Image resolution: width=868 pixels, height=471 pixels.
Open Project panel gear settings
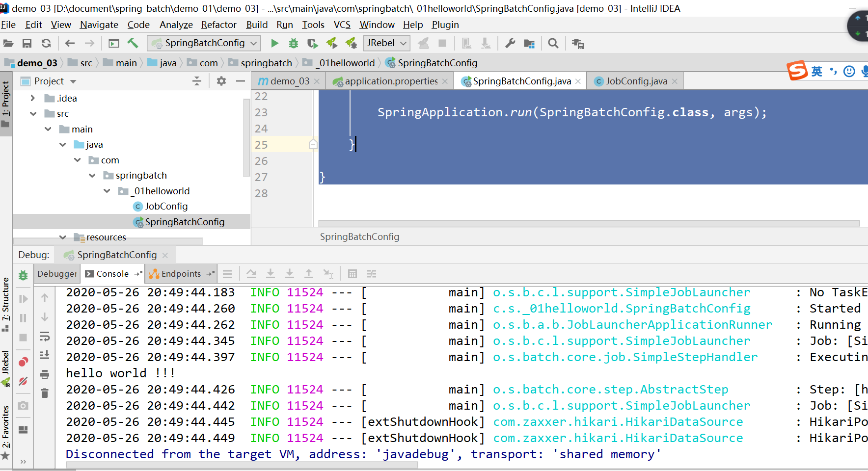221,81
